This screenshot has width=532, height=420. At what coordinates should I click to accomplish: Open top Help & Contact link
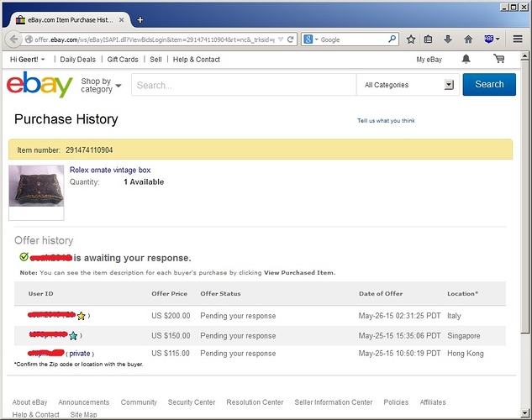(197, 60)
